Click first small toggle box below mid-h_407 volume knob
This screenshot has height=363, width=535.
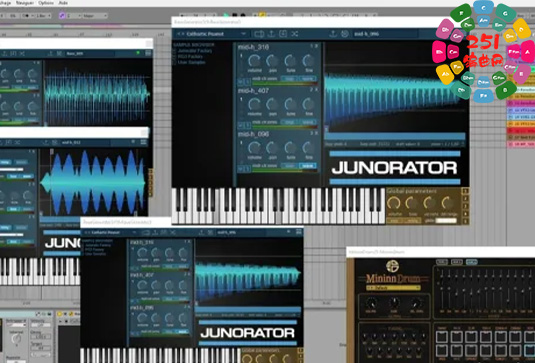tap(240, 126)
